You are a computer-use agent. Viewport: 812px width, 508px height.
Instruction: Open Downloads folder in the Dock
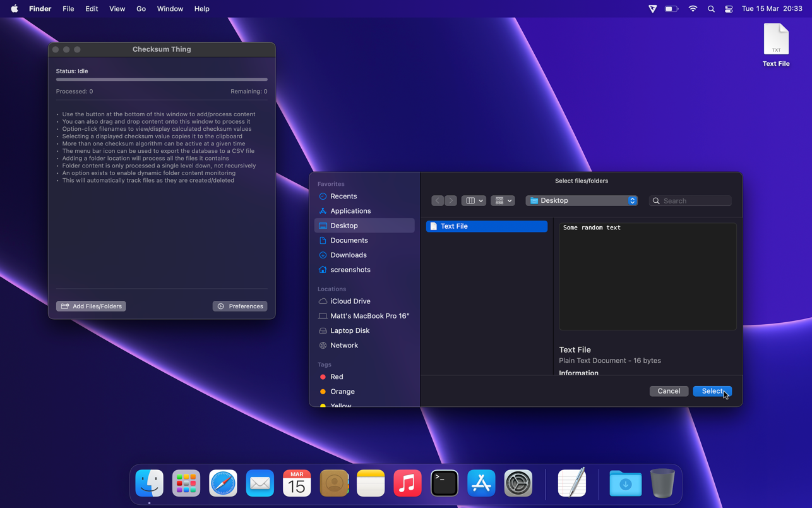click(x=626, y=483)
